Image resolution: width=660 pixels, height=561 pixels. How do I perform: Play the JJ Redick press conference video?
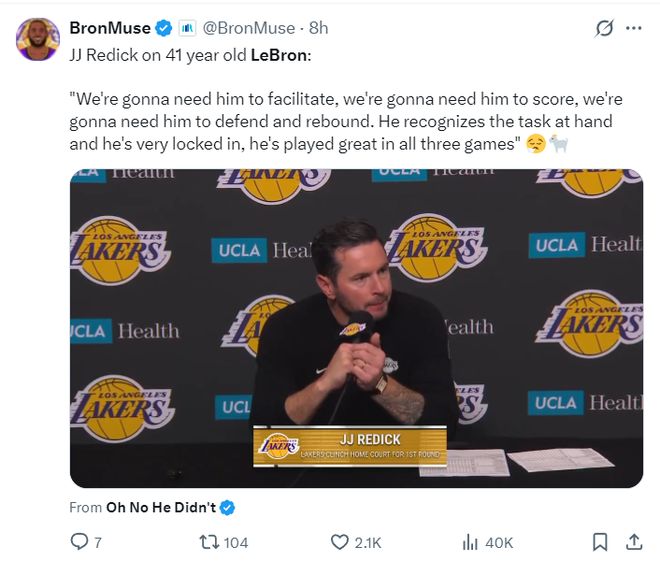pyautogui.click(x=356, y=328)
